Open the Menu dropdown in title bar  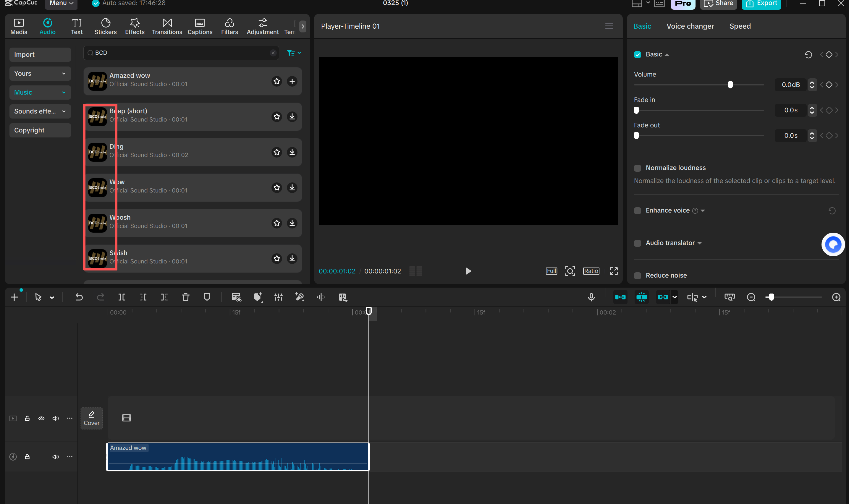point(61,3)
